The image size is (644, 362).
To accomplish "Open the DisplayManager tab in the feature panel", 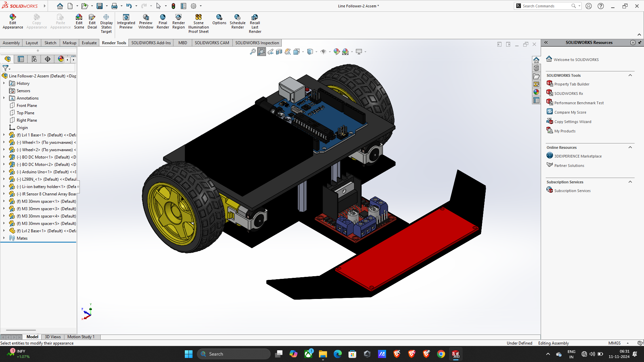I will pos(61,59).
